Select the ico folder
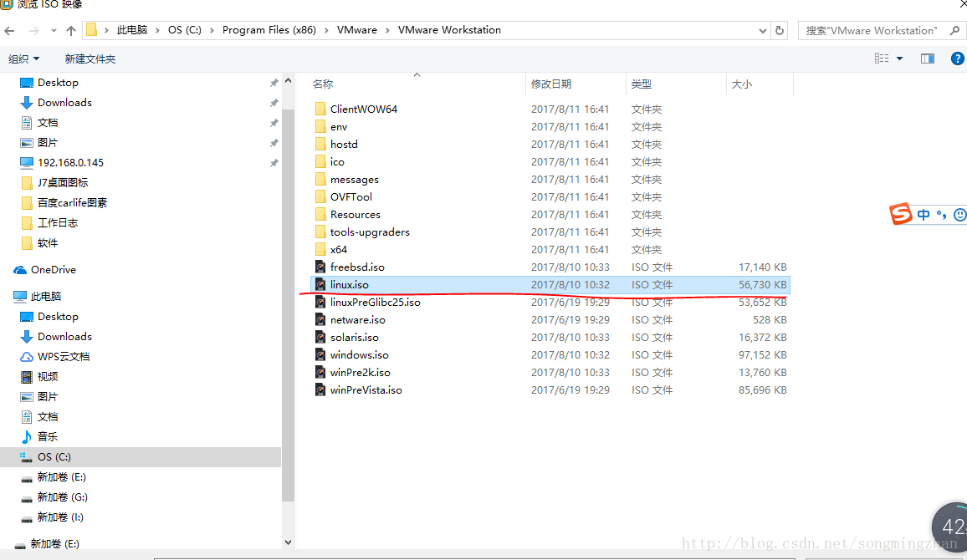This screenshot has height=560, width=967. (x=337, y=162)
